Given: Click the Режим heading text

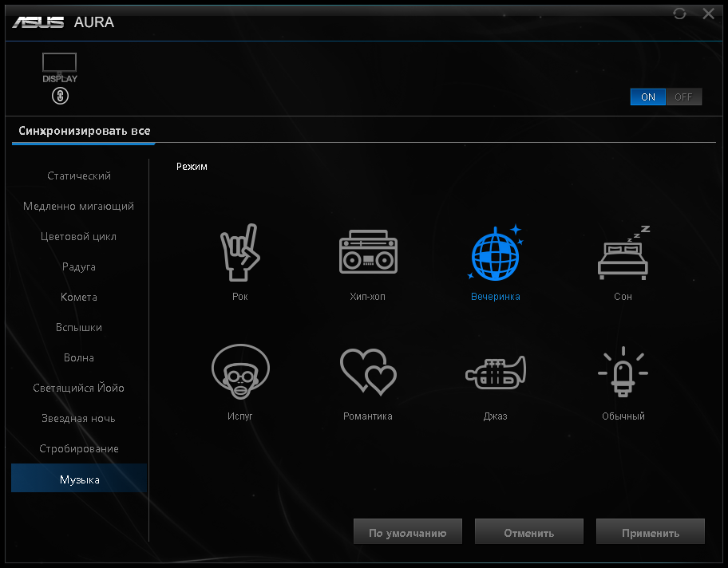Looking at the screenshot, I should 192,167.
